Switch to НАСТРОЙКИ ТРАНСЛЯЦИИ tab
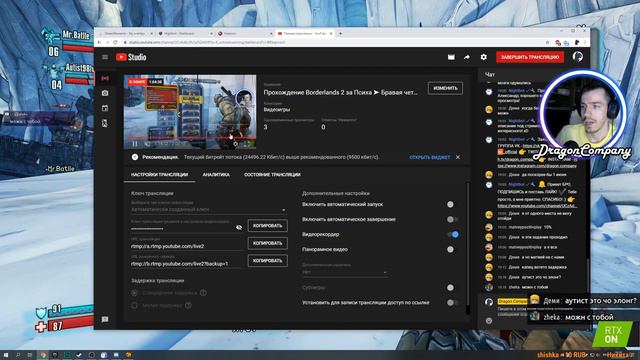640x360 pixels. click(x=160, y=175)
